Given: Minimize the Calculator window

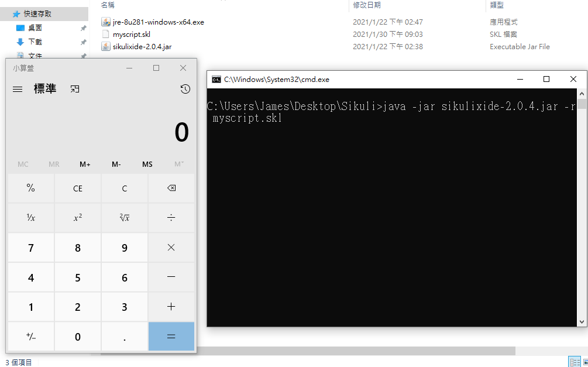Looking at the screenshot, I should [x=129, y=68].
